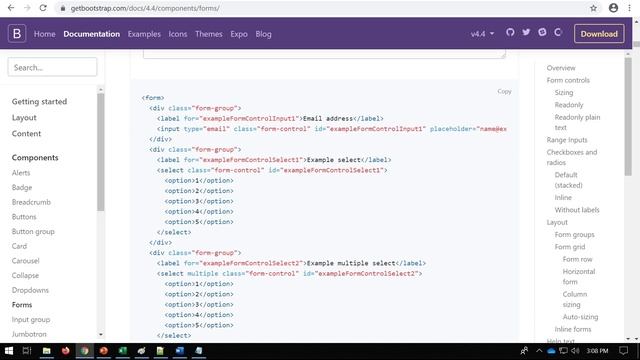The height and width of the screenshot is (360, 640).
Task: Focus the docs Search field
Action: pos(52,67)
